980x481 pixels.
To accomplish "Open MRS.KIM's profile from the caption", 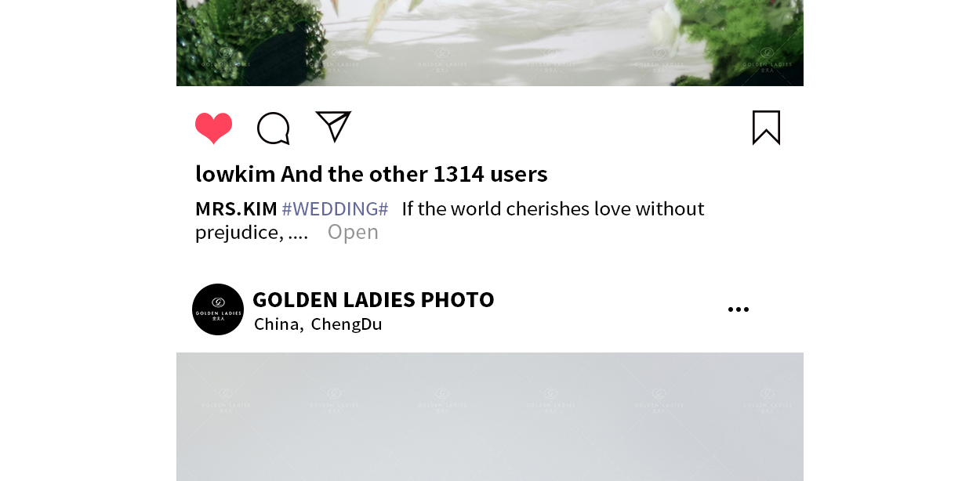I will point(236,208).
